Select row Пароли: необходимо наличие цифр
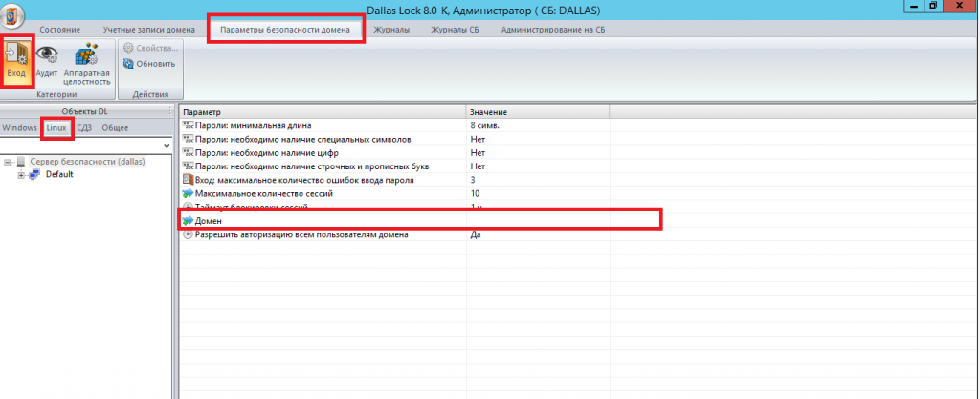The width and height of the screenshot is (980, 399). 394,153
